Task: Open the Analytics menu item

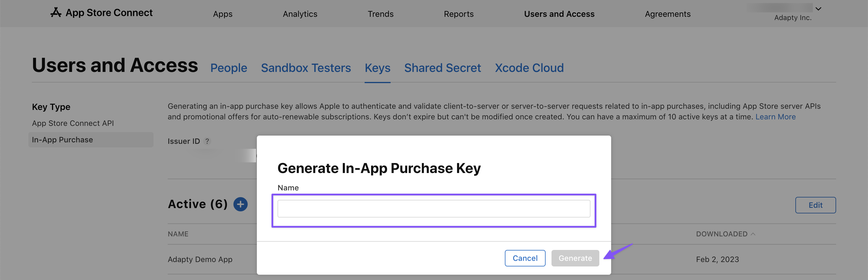Action: coord(300,14)
